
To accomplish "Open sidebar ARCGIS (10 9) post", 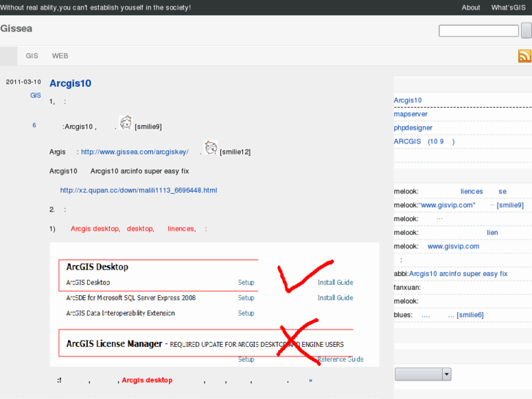I will pyautogui.click(x=424, y=141).
